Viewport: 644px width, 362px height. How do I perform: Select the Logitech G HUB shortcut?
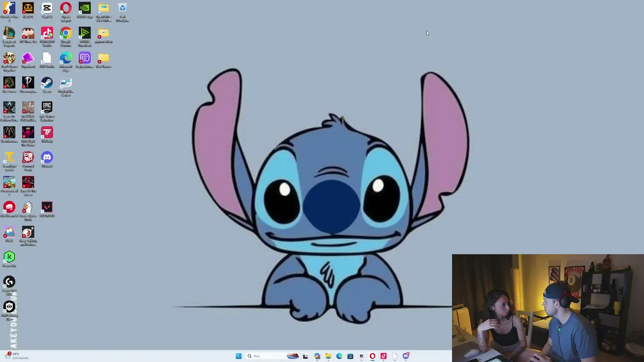pos(9,286)
